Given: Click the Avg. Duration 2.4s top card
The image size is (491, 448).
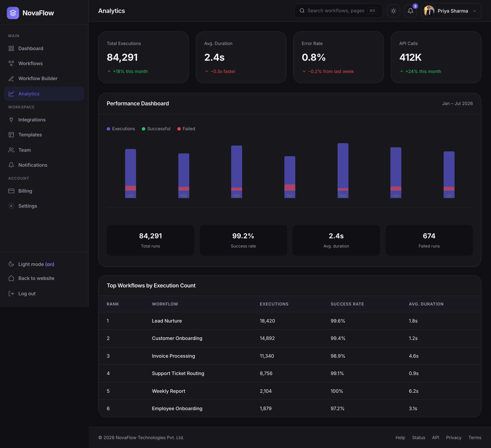Looking at the screenshot, I should click(x=241, y=57).
